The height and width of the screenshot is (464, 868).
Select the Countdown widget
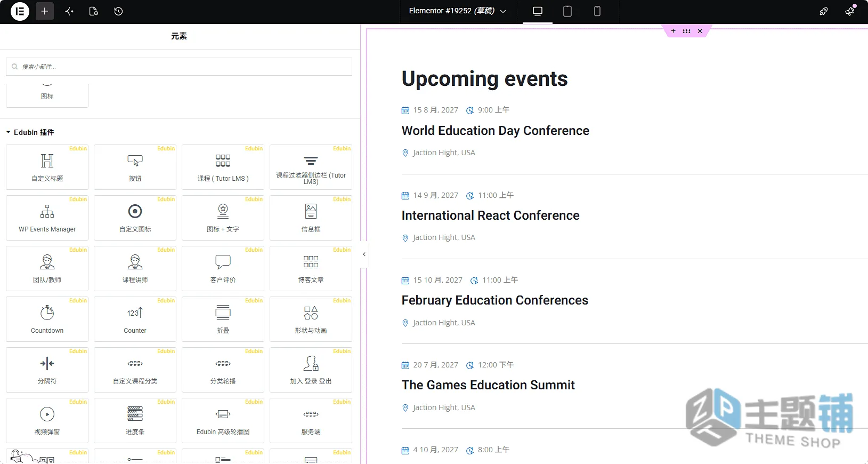(47, 319)
